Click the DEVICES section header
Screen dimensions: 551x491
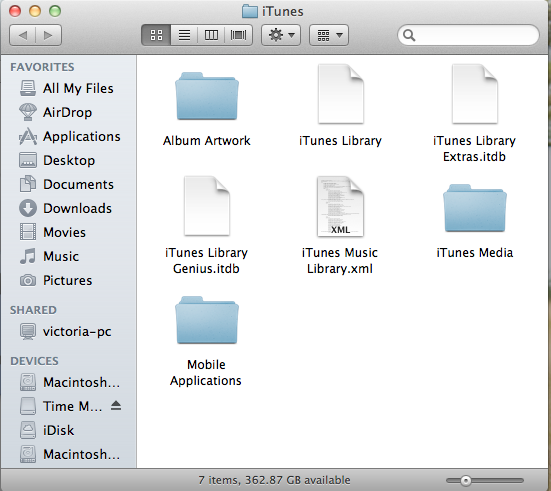(x=34, y=361)
